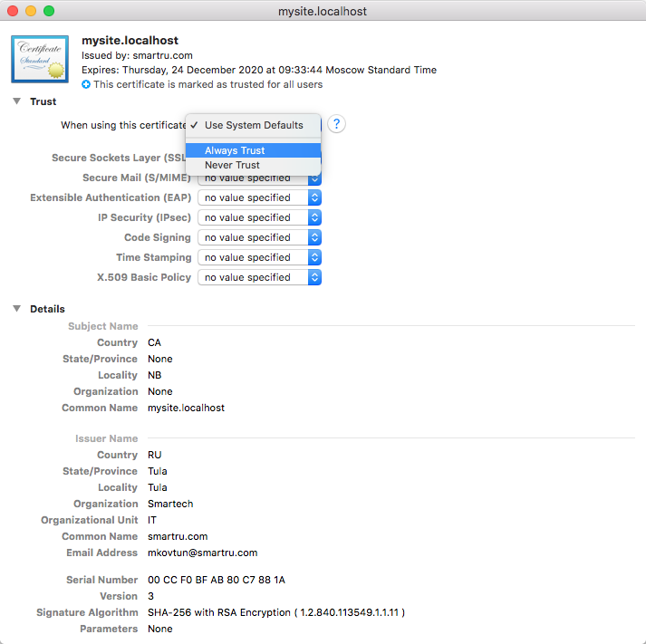The height and width of the screenshot is (644, 646).
Task: Click Issuer Country value RU
Action: [x=155, y=455]
